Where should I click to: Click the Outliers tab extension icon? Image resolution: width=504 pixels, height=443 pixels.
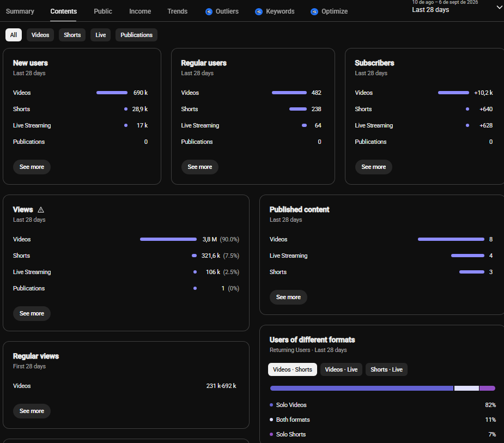[209, 12]
